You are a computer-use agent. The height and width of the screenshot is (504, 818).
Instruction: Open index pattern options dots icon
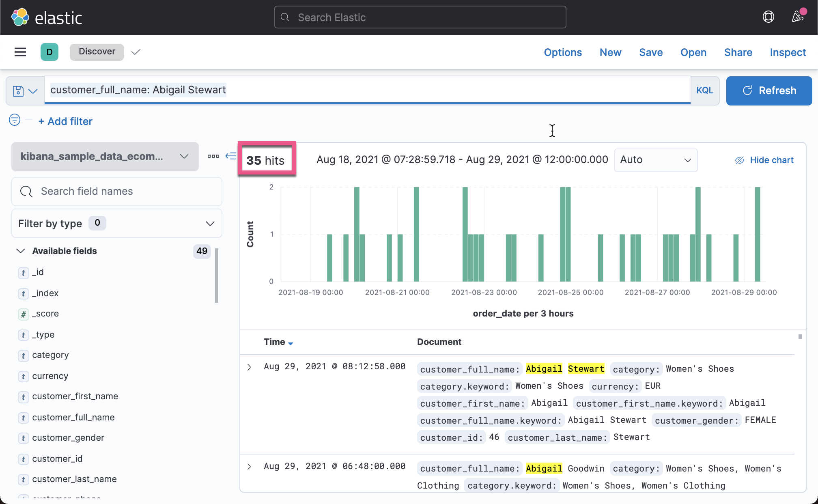coord(213,156)
